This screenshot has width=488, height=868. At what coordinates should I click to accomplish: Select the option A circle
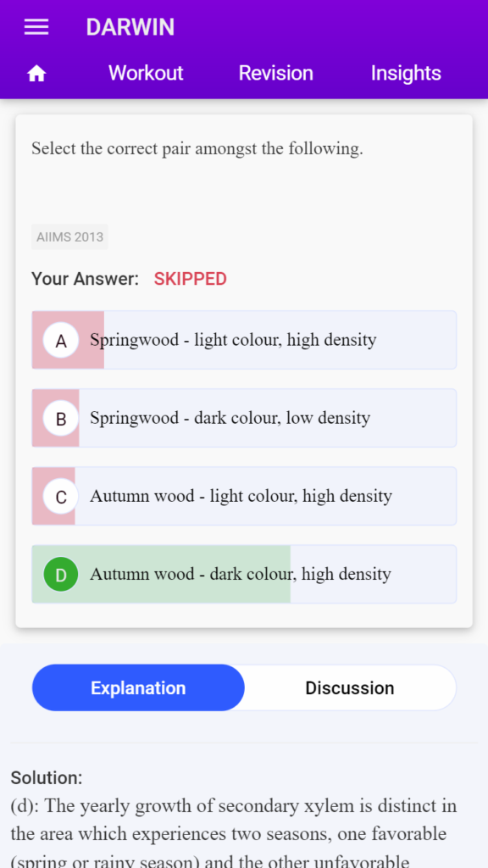[x=61, y=341]
